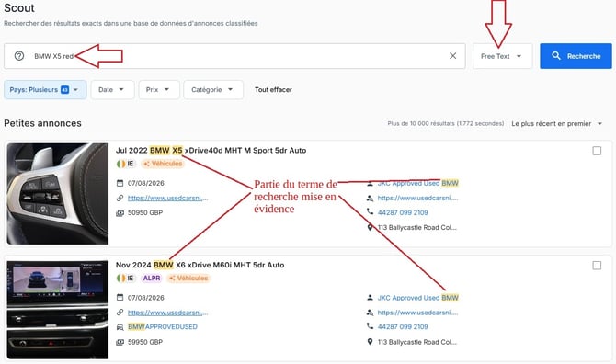616x364 pixels.
Task: Click the seller person icon on the X5 listing
Action: (x=370, y=183)
